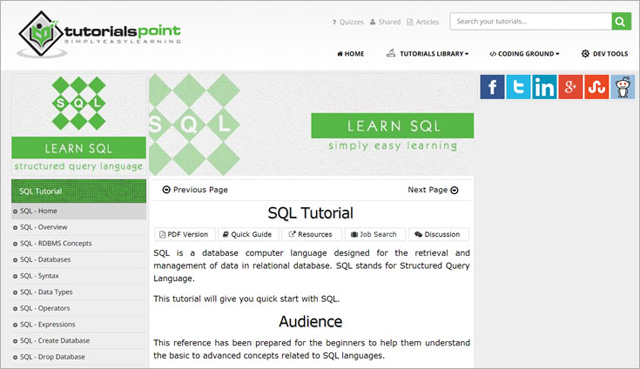Select SQL - Overview in sidebar
This screenshot has height=369, width=640.
[79, 227]
